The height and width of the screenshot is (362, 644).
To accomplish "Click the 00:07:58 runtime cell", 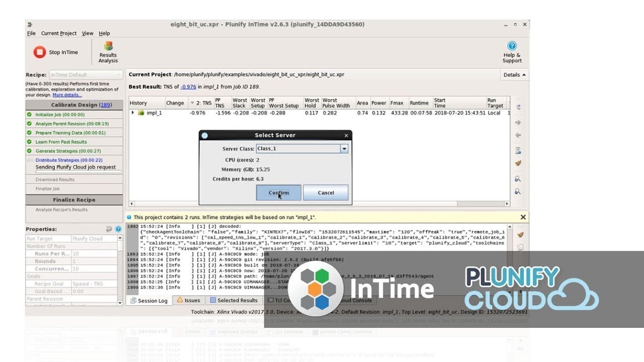I will click(x=420, y=113).
